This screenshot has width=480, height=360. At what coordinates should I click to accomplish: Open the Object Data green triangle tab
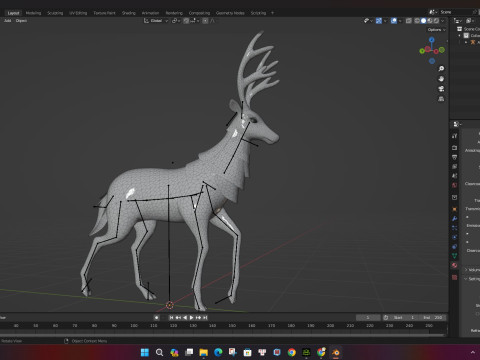pyautogui.click(x=454, y=256)
